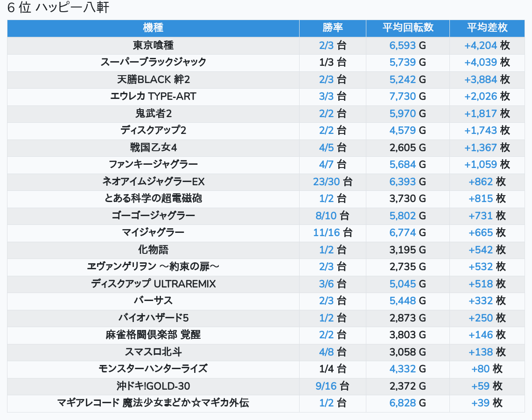Click the 4/5 win rate for 戦国乙女4

click(327, 147)
